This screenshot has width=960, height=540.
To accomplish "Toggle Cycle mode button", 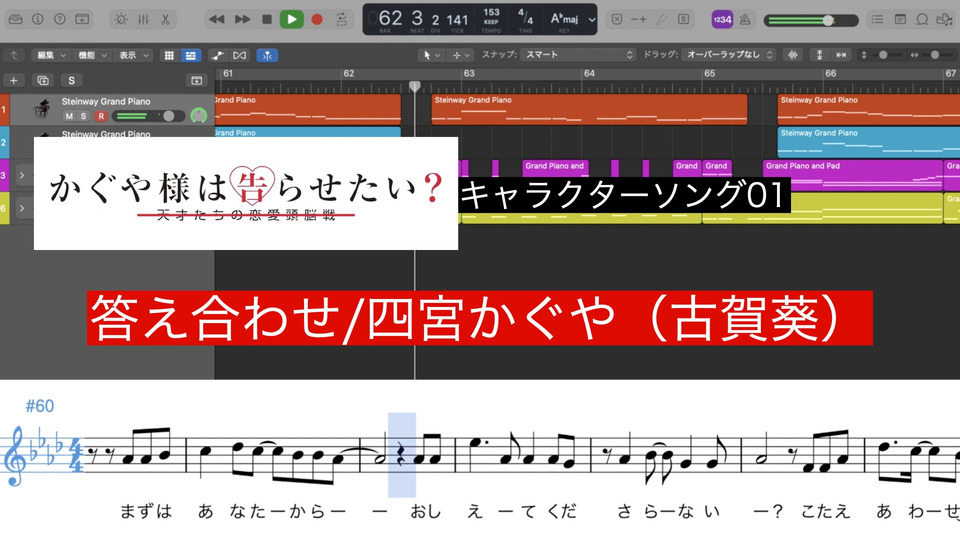I will [342, 20].
